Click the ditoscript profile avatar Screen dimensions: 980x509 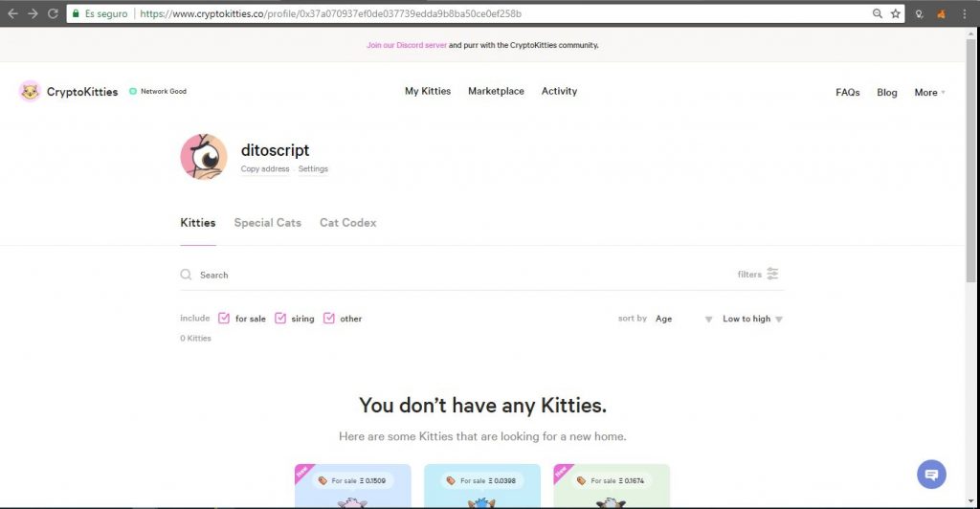pyautogui.click(x=204, y=156)
